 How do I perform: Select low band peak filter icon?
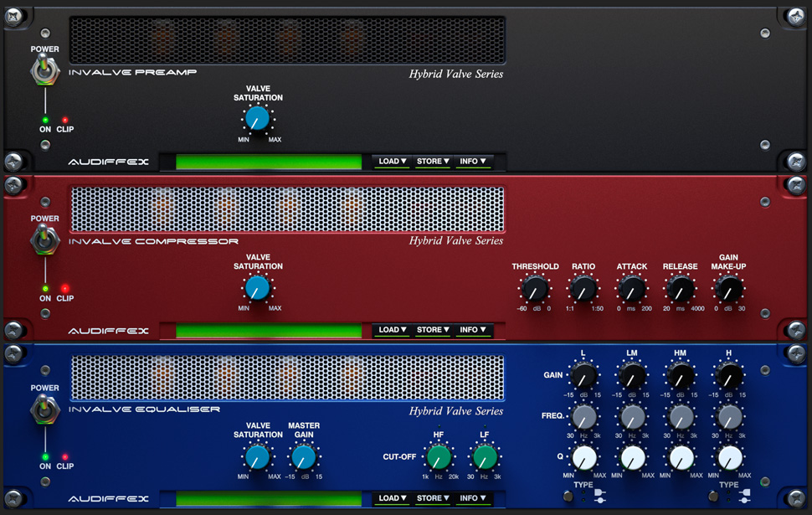[599, 501]
